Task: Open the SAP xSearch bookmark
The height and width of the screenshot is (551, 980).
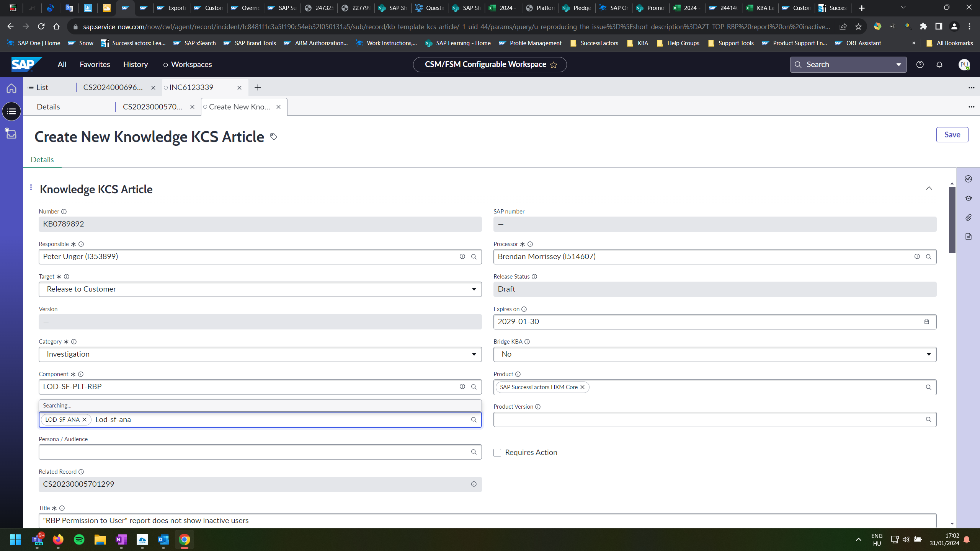Action: (195, 43)
